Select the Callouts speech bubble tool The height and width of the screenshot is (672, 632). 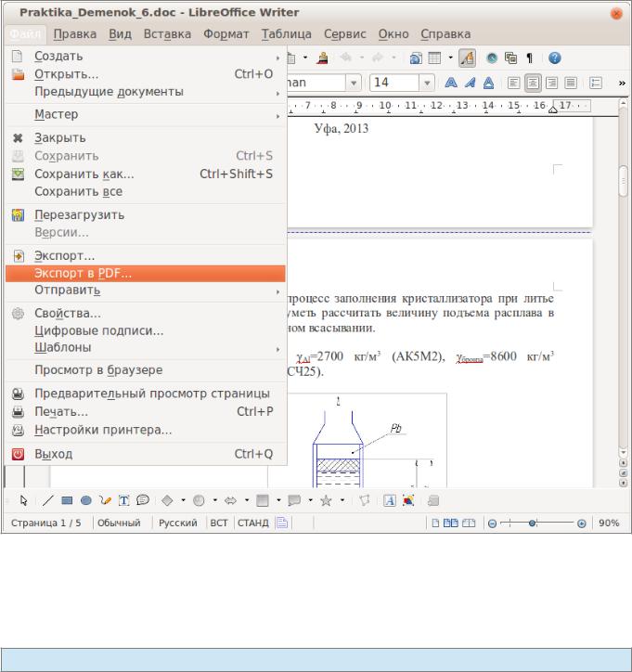143,500
